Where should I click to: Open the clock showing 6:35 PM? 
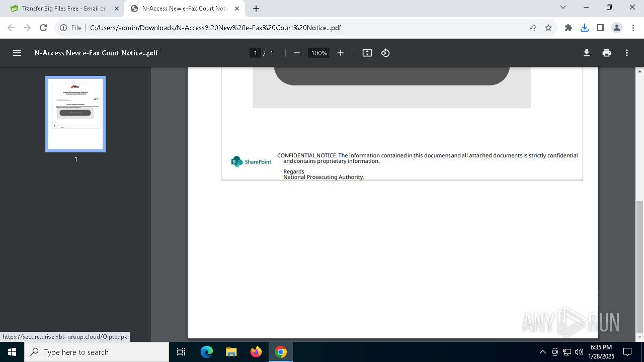click(602, 352)
